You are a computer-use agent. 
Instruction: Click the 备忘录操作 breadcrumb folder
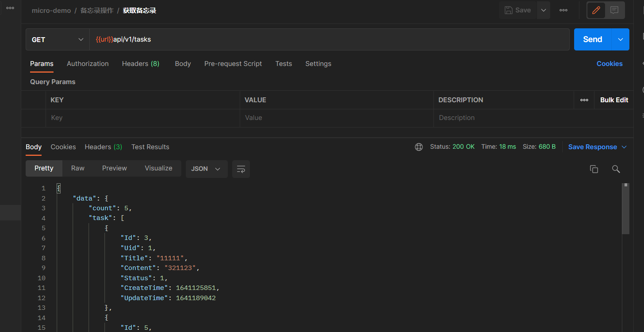(x=97, y=10)
